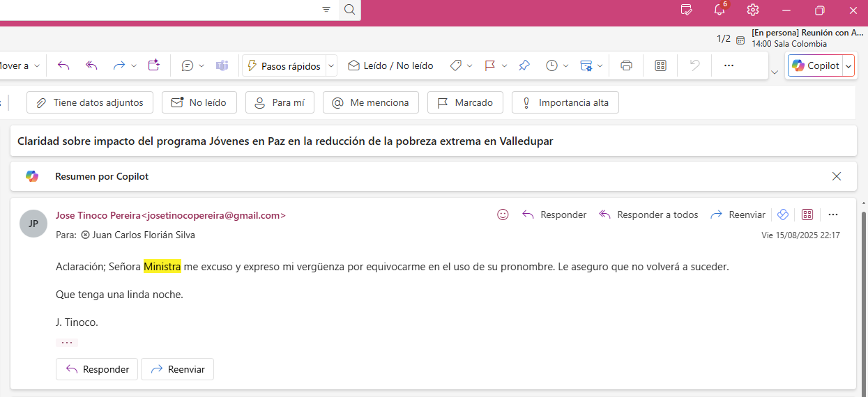Click the Teams share icon
The image size is (868, 397).
pos(222,65)
